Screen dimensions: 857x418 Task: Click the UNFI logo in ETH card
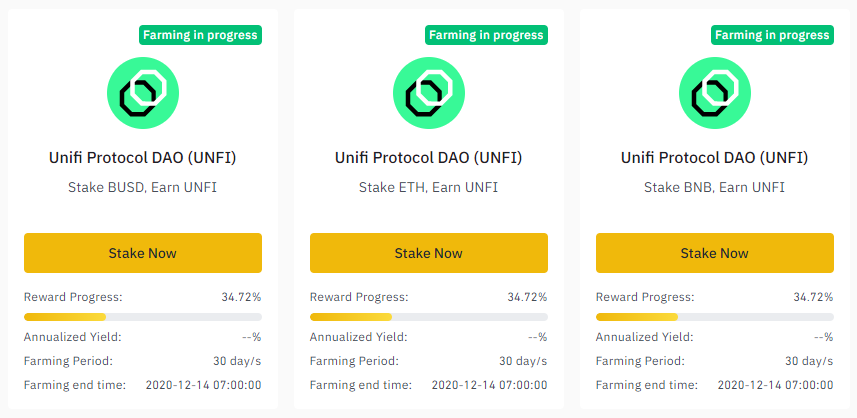pyautogui.click(x=428, y=93)
